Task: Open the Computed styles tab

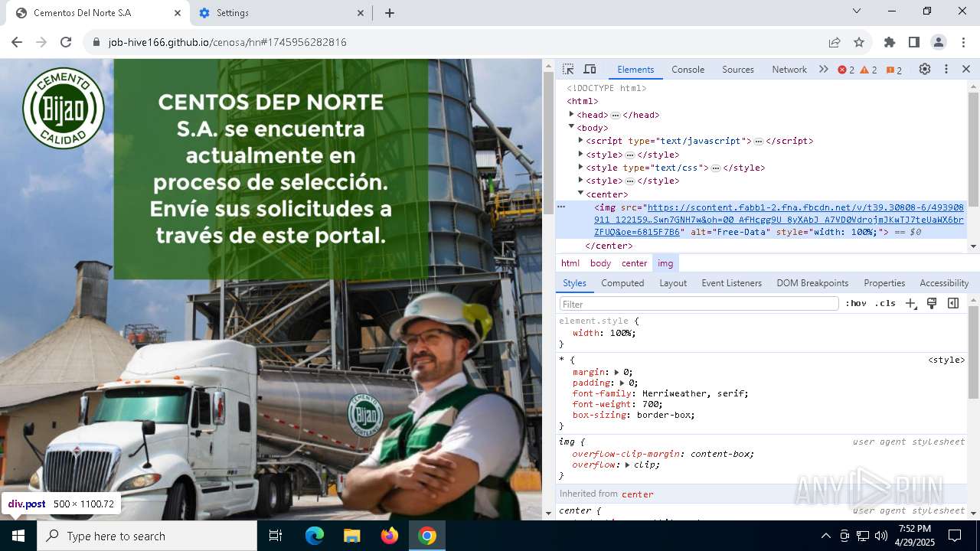Action: click(622, 282)
